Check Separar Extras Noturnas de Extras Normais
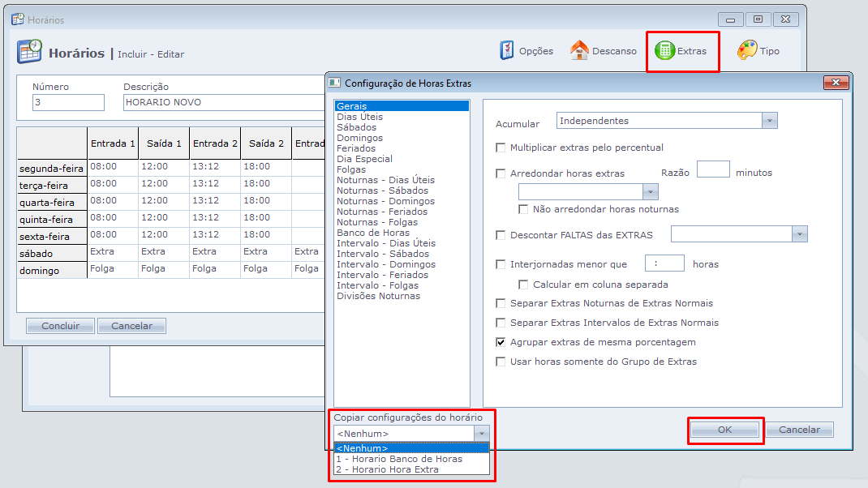 pos(501,303)
